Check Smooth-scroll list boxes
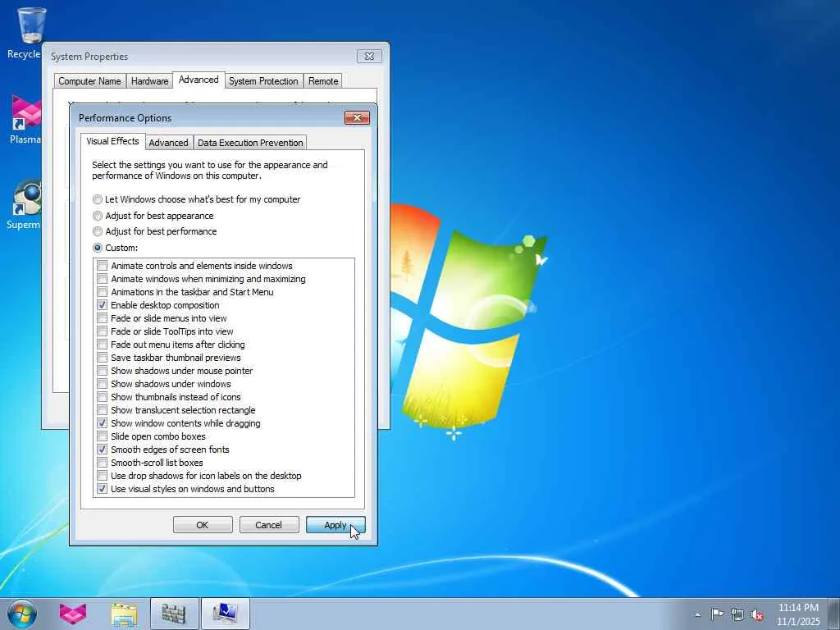 click(103, 463)
